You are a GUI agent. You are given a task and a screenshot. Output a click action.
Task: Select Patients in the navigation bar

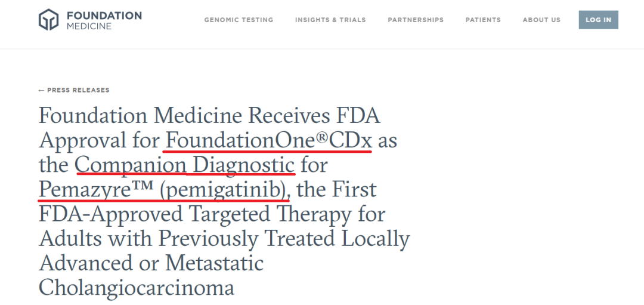point(483,20)
